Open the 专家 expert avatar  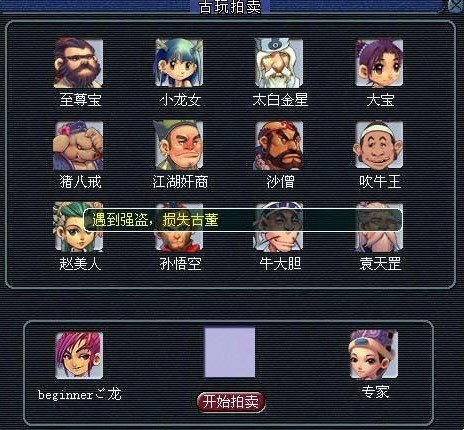tap(374, 355)
